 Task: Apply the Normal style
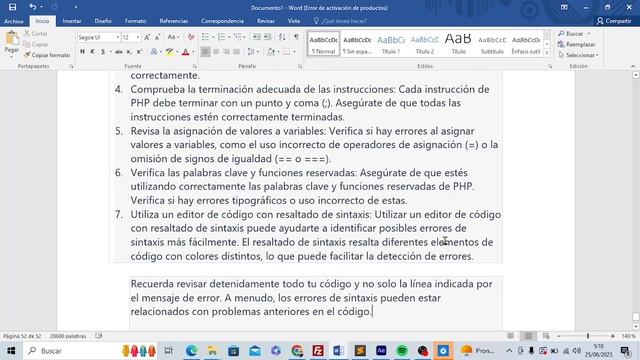[323, 44]
